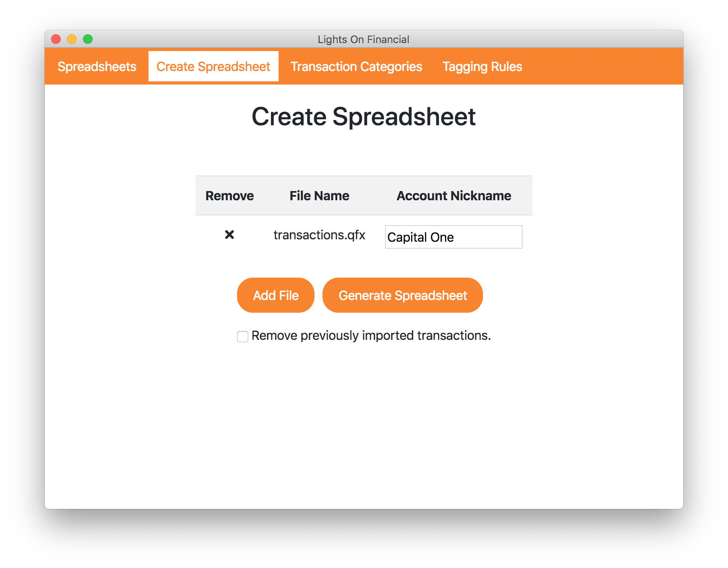The height and width of the screenshot is (568, 728).
Task: Select the transactions.qfx file name text
Action: pyautogui.click(x=319, y=235)
